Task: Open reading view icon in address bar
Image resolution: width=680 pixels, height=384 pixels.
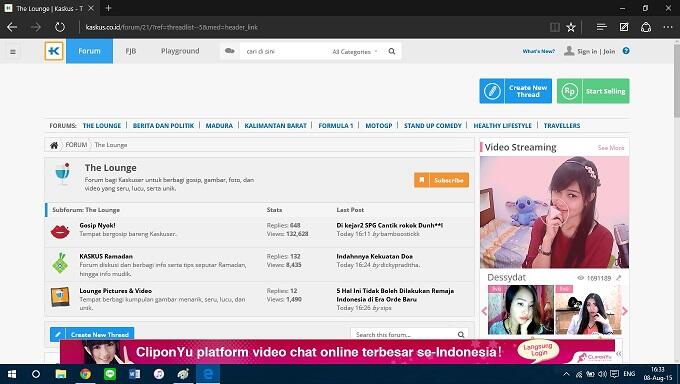Action: click(x=555, y=27)
